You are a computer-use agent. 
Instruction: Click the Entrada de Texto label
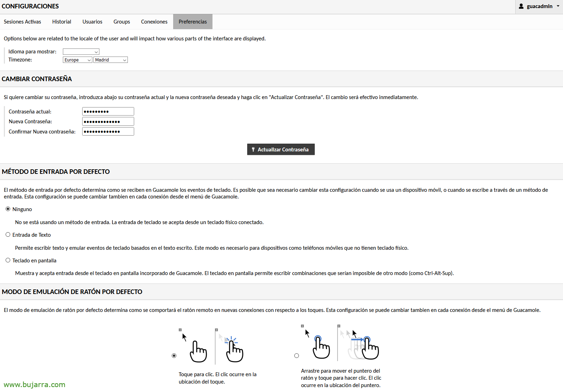[x=32, y=235]
